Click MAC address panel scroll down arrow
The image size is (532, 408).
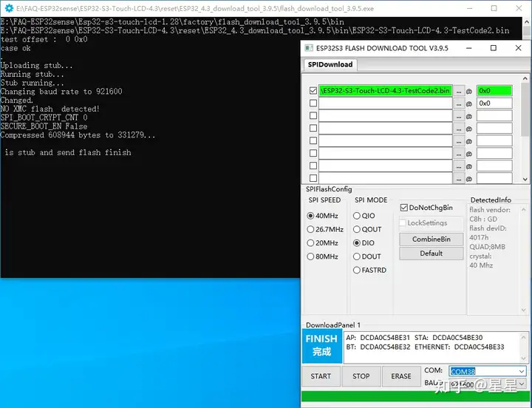524,358
